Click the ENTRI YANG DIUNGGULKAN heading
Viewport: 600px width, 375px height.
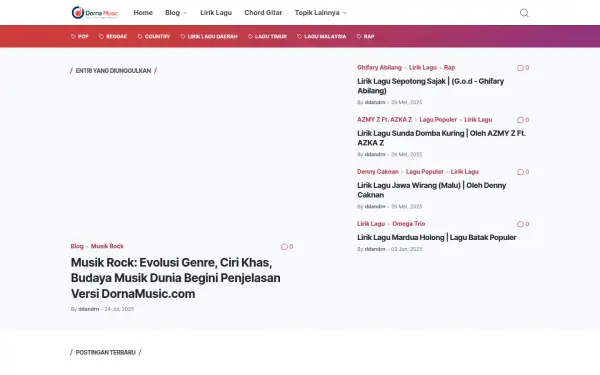coord(113,70)
